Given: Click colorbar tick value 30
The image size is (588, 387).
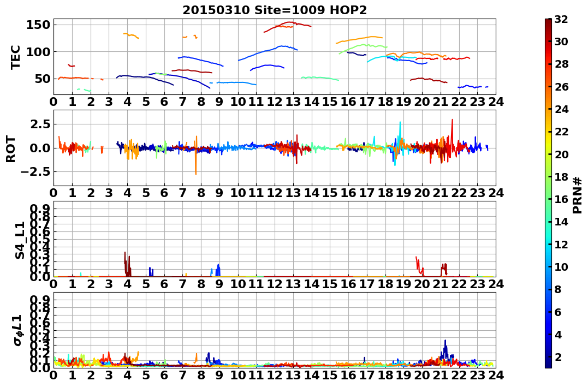Looking at the screenshot, I should [561, 41].
